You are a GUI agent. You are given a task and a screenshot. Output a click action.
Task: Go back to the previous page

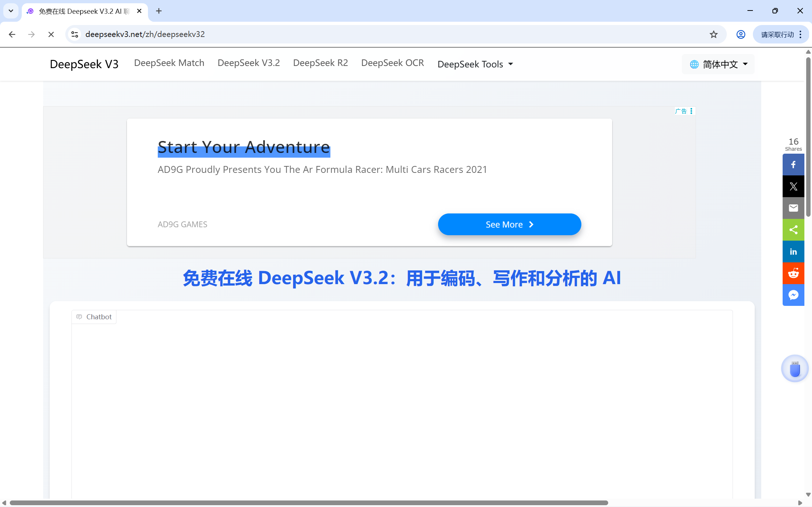(12, 34)
